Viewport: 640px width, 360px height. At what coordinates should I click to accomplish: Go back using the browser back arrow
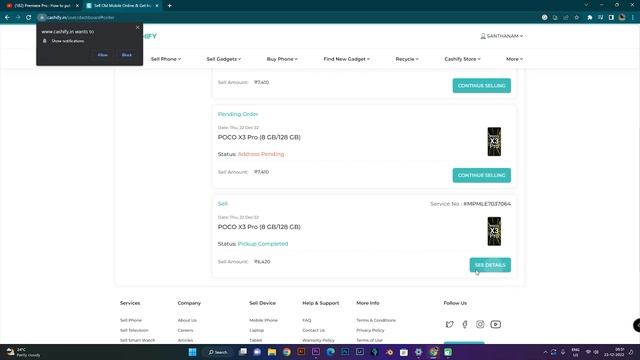[x=7, y=18]
